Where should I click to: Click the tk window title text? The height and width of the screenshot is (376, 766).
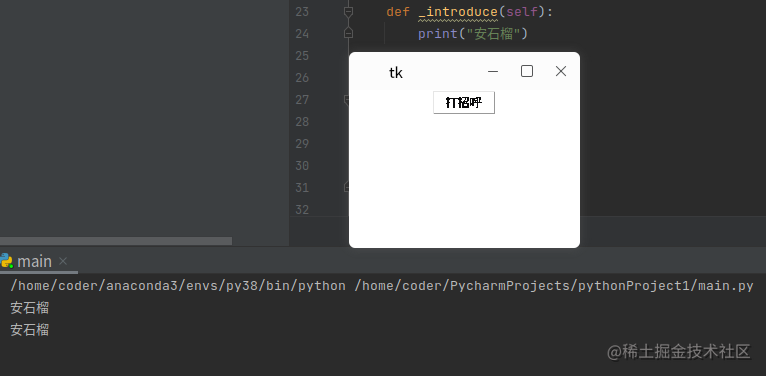396,73
